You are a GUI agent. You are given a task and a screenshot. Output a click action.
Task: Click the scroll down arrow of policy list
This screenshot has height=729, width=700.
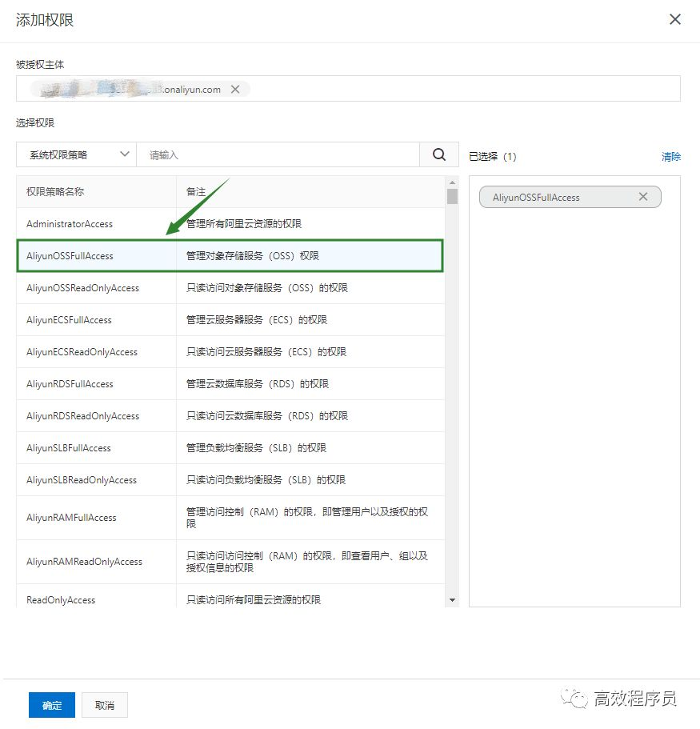pos(452,600)
